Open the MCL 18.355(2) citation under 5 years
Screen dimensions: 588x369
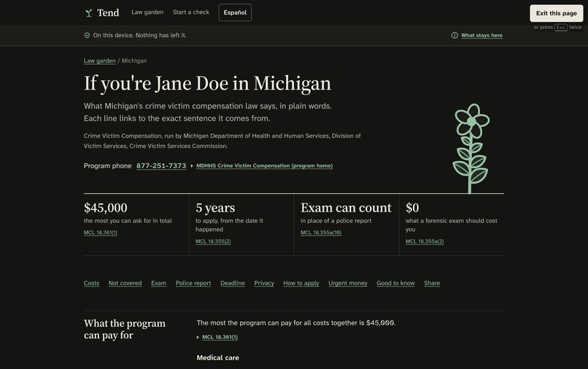[213, 241]
